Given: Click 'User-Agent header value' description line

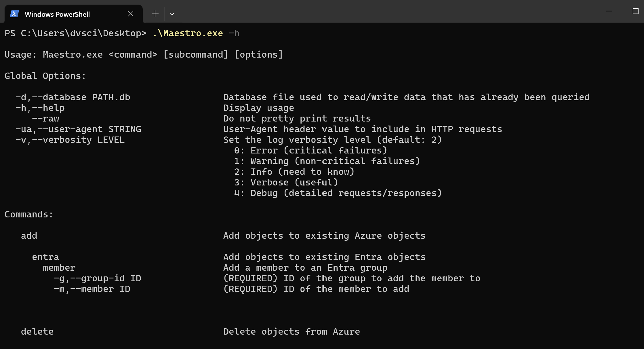Looking at the screenshot, I should [x=363, y=129].
